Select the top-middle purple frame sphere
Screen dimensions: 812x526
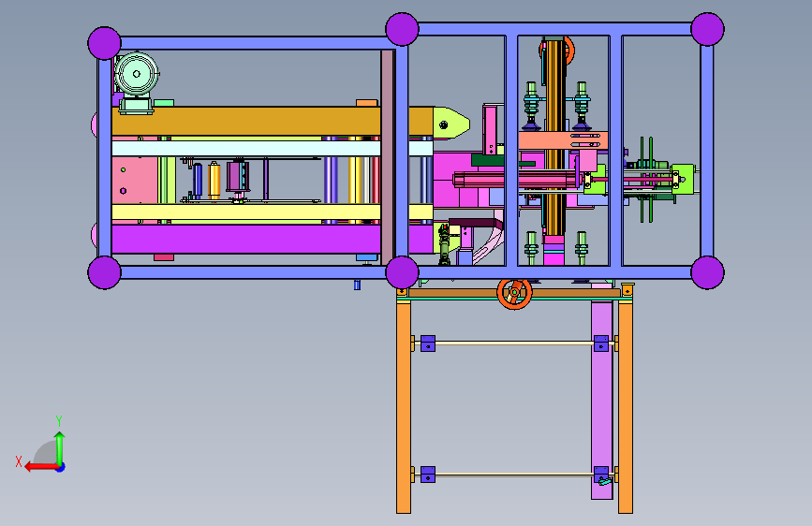point(402,29)
